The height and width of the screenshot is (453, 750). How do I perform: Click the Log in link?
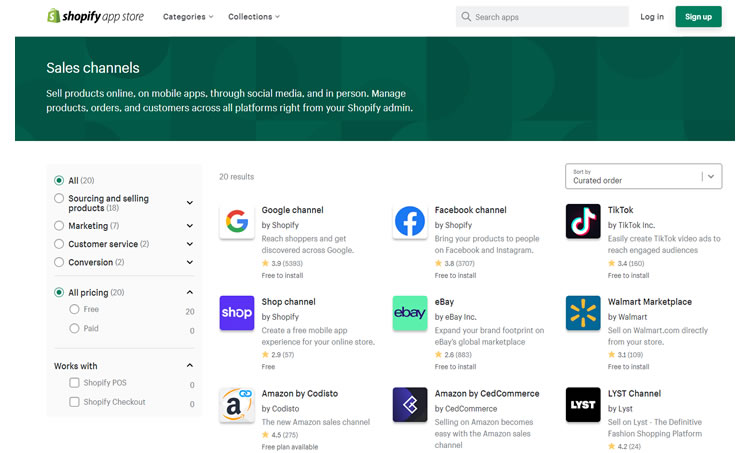[x=652, y=17]
